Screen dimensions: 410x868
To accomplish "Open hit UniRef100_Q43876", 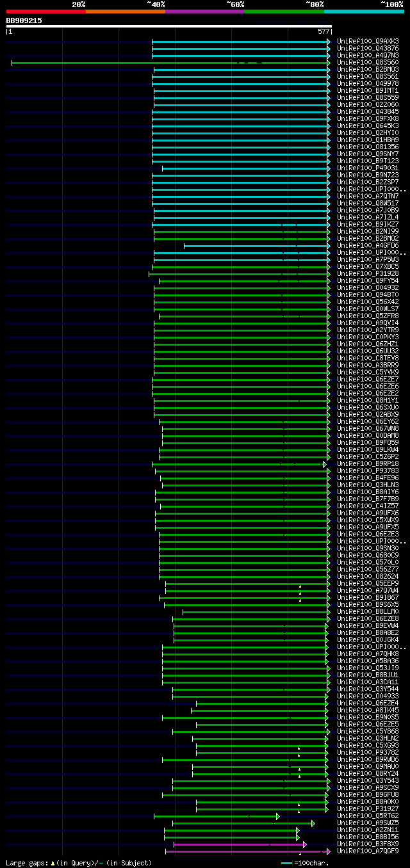I will point(368,49).
